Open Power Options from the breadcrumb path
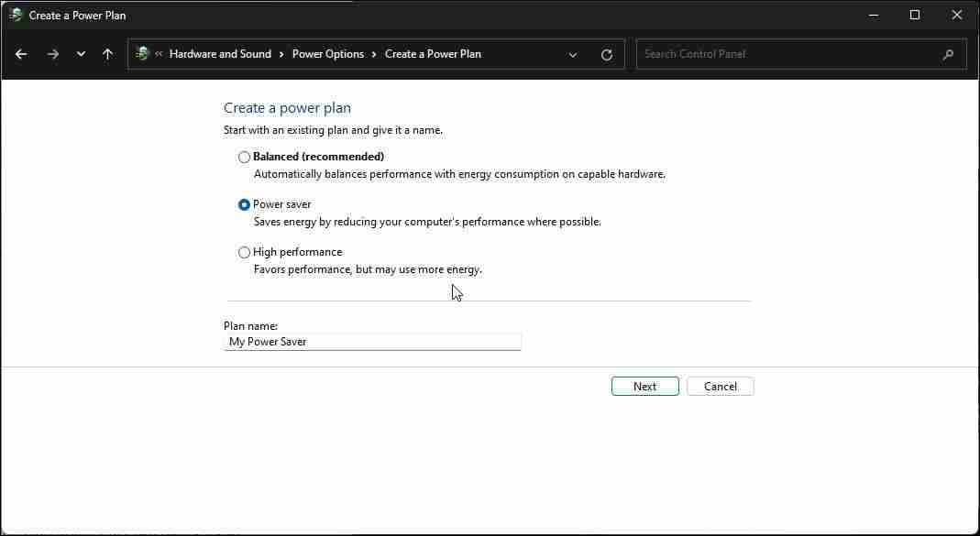Viewport: 980px width, 536px height. [328, 53]
